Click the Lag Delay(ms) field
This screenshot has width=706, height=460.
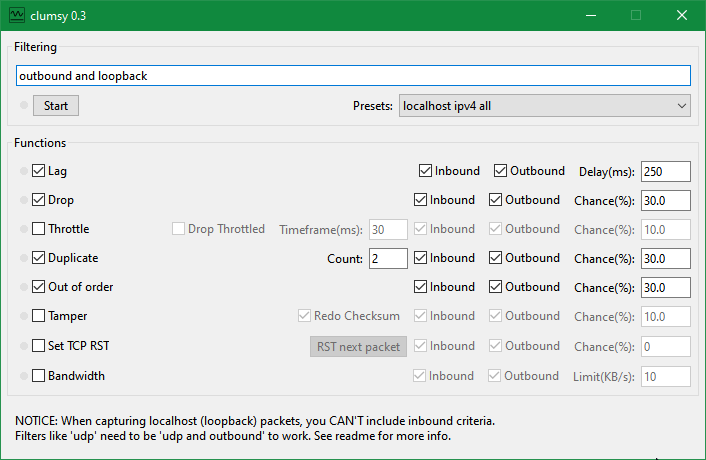[x=666, y=171]
